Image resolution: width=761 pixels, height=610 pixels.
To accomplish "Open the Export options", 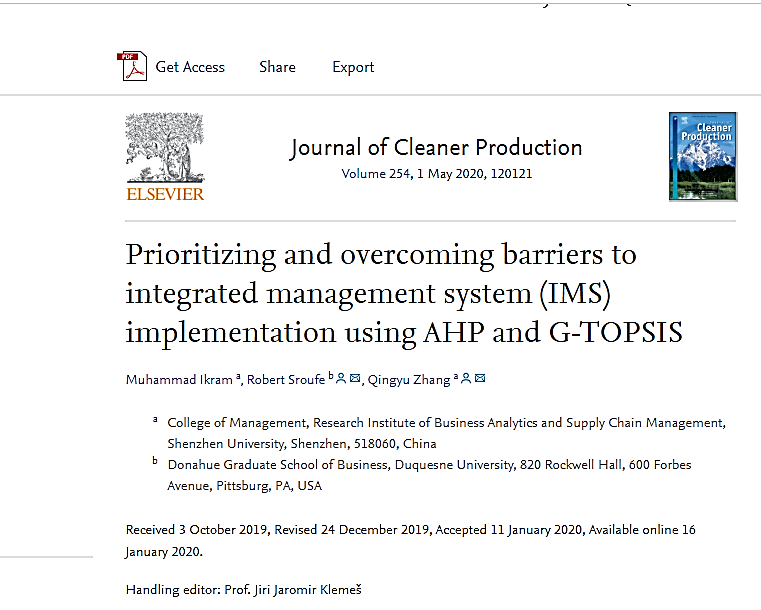I will [x=353, y=67].
